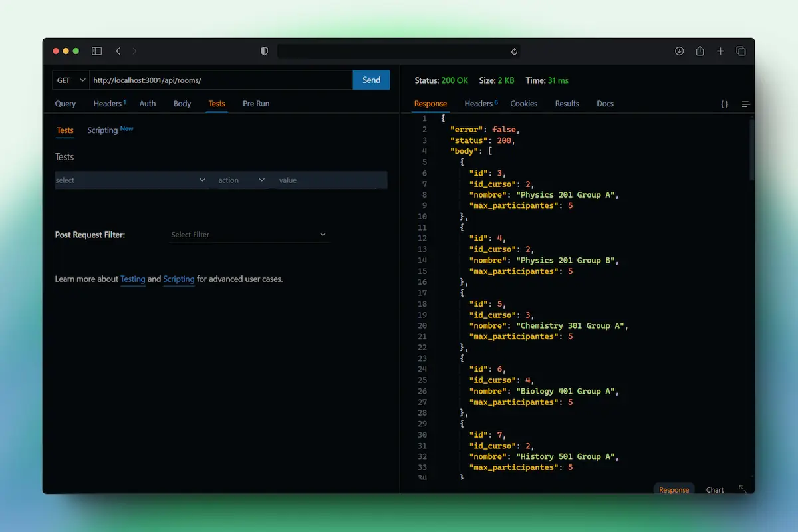Click the Safari address bar
Image resolution: width=798 pixels, height=532 pixels.
[398, 51]
